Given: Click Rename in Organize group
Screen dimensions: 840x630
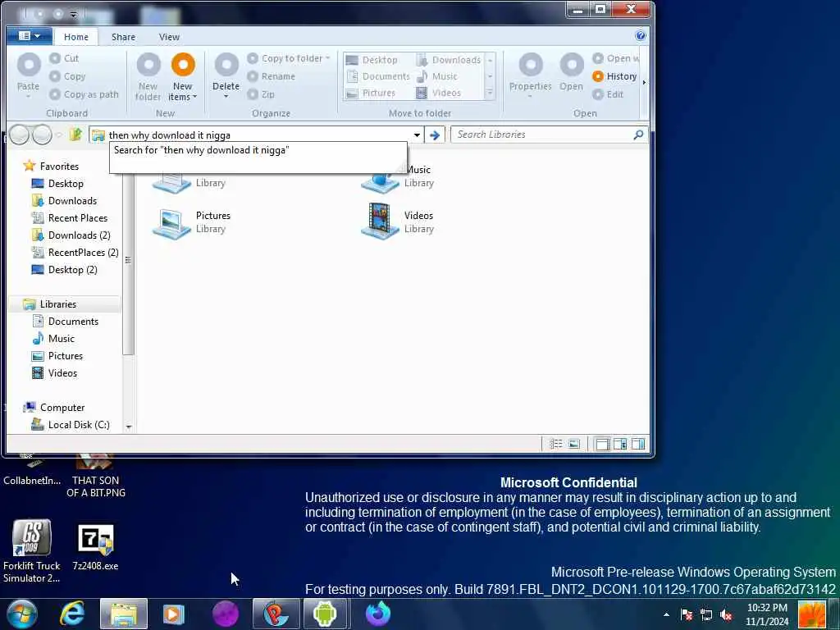Looking at the screenshot, I should (x=272, y=76).
